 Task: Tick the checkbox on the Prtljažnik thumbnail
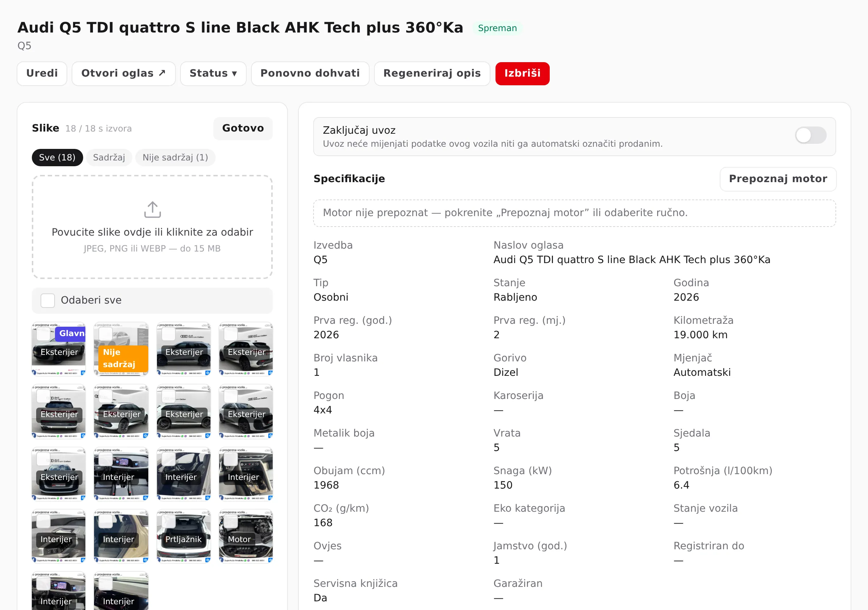click(169, 521)
